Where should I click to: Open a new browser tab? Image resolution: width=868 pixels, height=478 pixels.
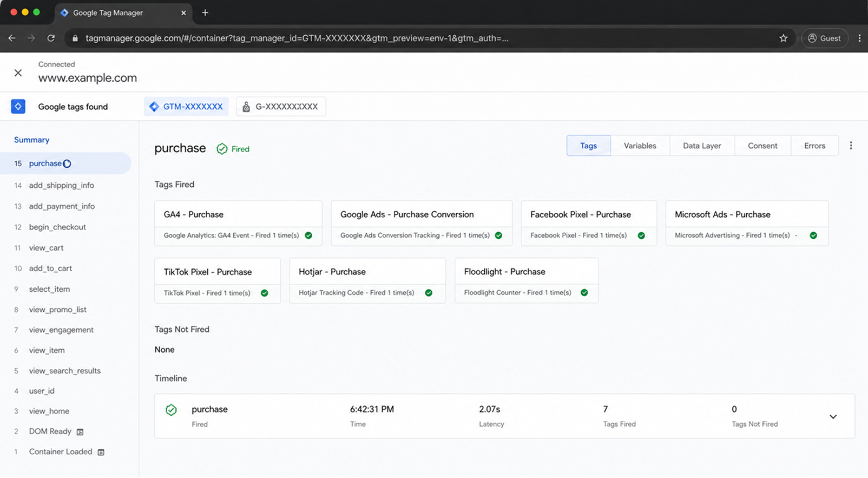tap(205, 12)
